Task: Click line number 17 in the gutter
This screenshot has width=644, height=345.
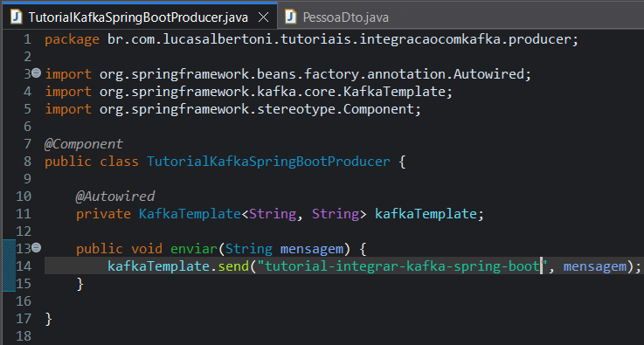Action: 24,319
